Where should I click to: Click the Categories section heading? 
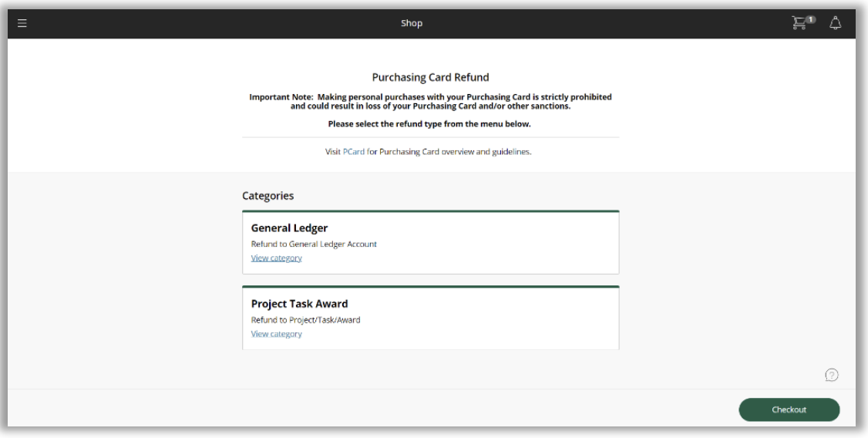click(267, 196)
